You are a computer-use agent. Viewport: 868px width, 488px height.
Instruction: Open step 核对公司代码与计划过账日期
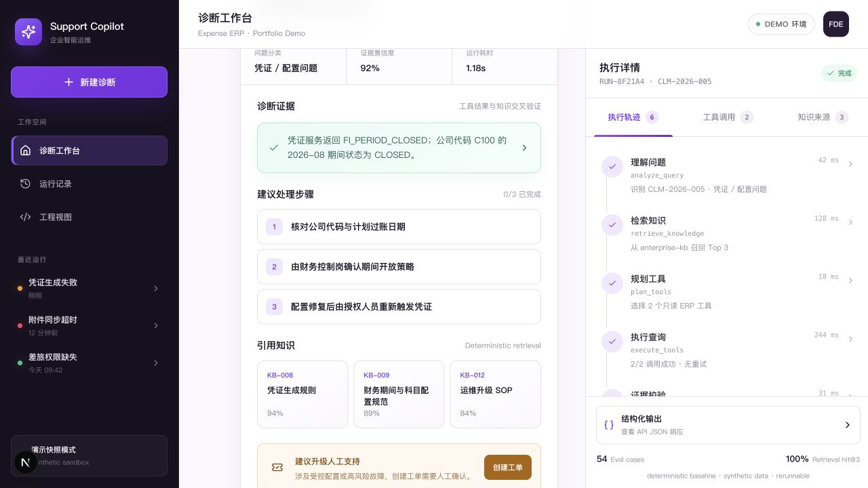tap(399, 226)
